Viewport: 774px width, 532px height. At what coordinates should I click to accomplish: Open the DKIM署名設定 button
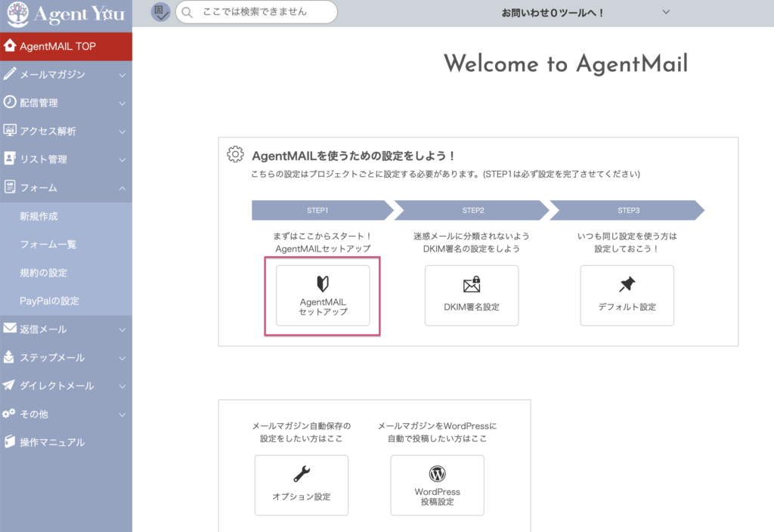(x=472, y=295)
